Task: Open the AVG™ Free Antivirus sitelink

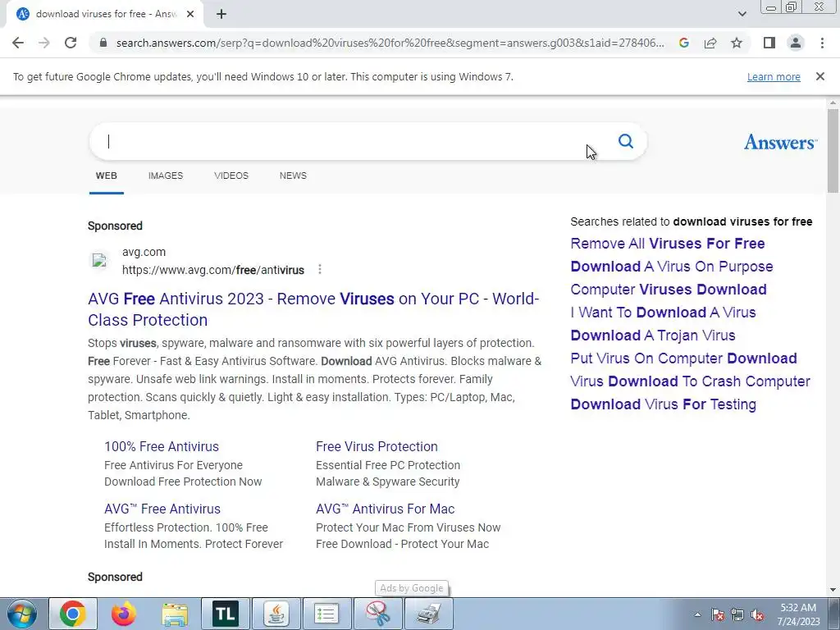Action: pyautogui.click(x=162, y=509)
